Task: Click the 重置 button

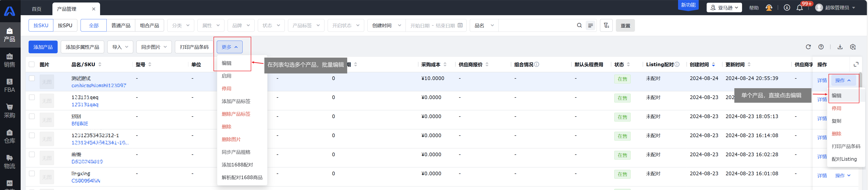Action: point(625,25)
